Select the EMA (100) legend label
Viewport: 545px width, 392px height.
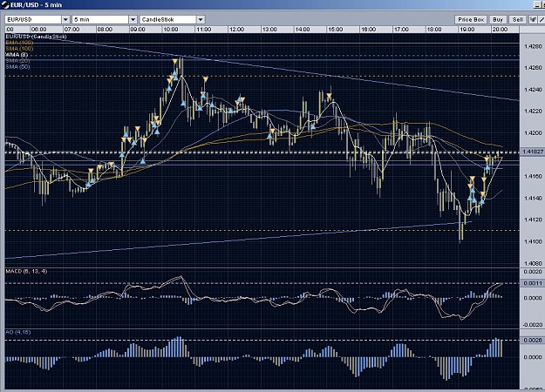coord(19,43)
